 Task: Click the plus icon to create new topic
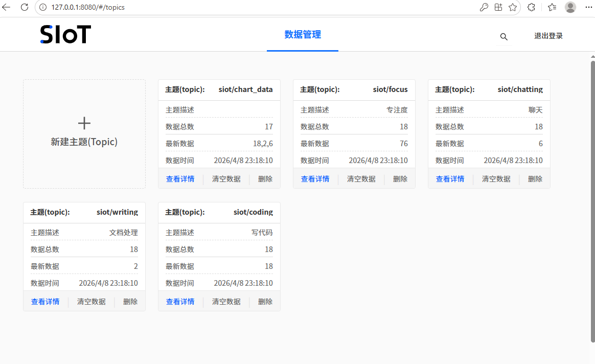coord(84,123)
